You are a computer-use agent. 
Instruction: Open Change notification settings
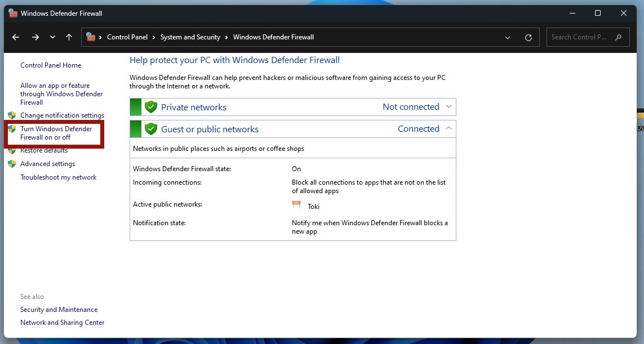[x=62, y=115]
